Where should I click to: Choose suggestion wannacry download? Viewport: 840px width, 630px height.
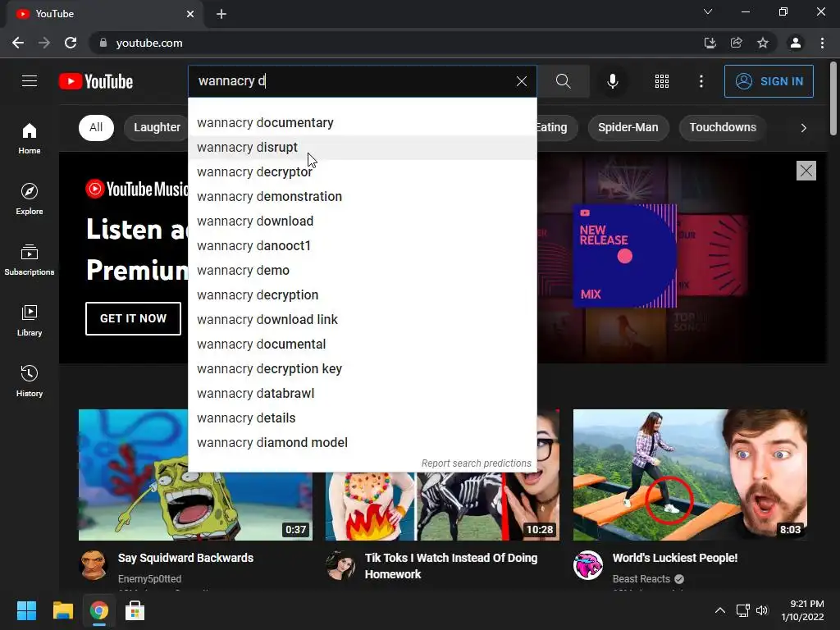[x=363, y=221]
